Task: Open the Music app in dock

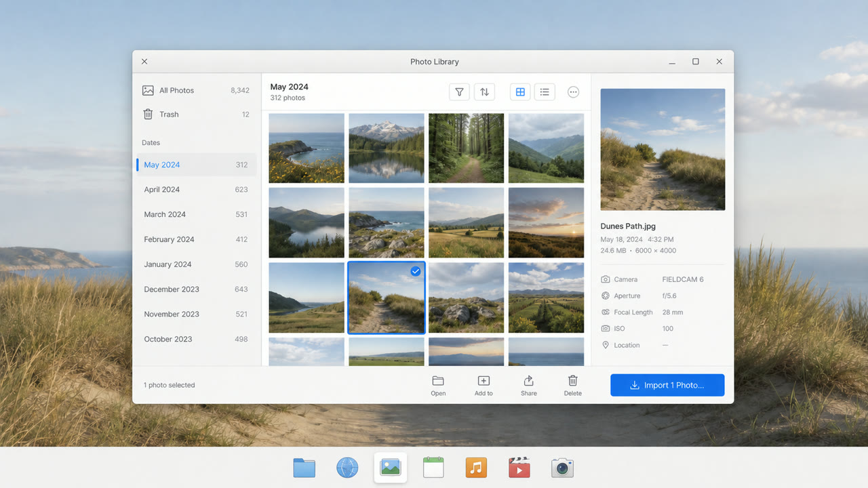Action: click(x=476, y=468)
